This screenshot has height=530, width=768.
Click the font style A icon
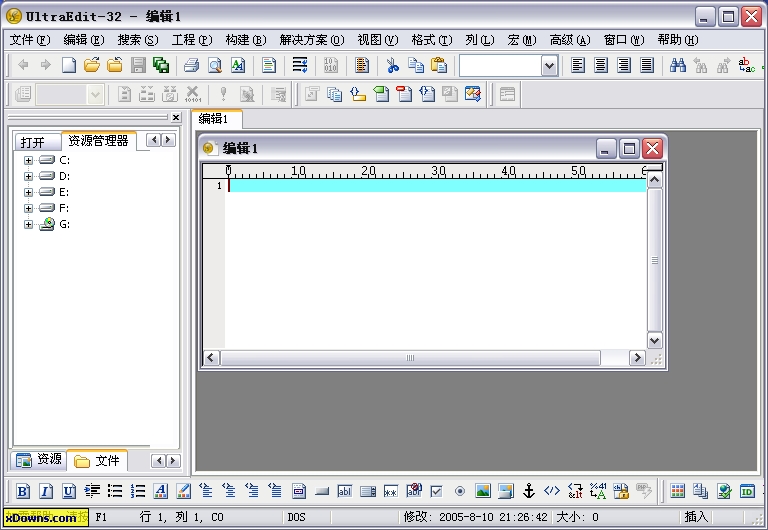point(161,491)
